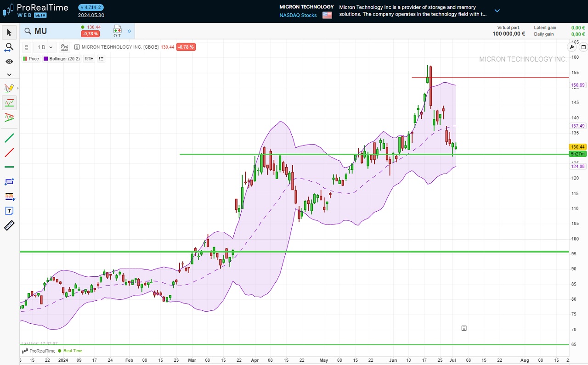Select the support and resistance lines tool
This screenshot has width=588, height=365.
pos(9,103)
